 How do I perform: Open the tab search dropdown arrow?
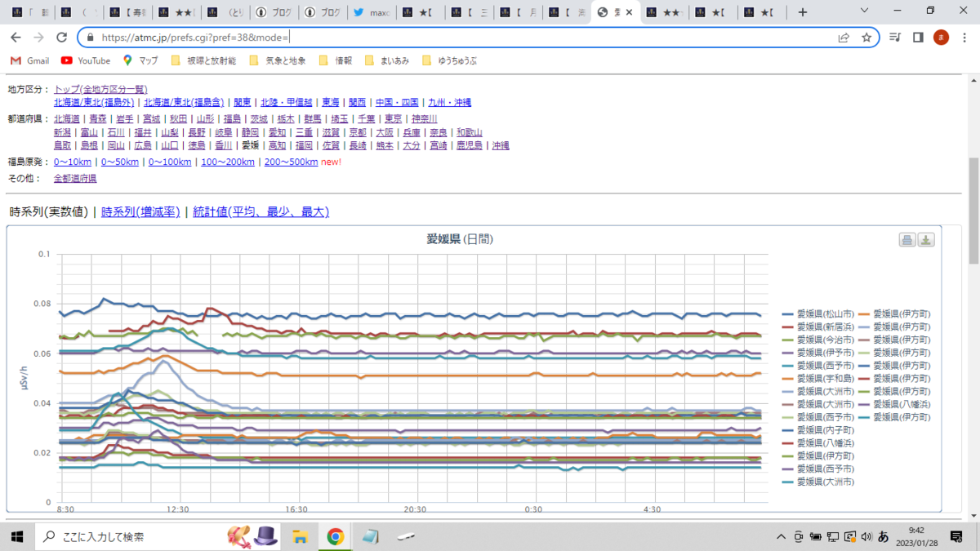(866, 12)
